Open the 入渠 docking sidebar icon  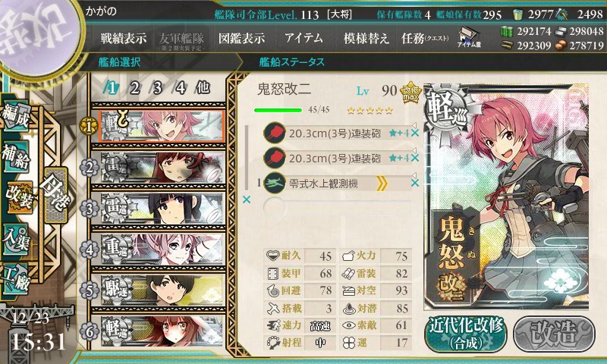17,238
